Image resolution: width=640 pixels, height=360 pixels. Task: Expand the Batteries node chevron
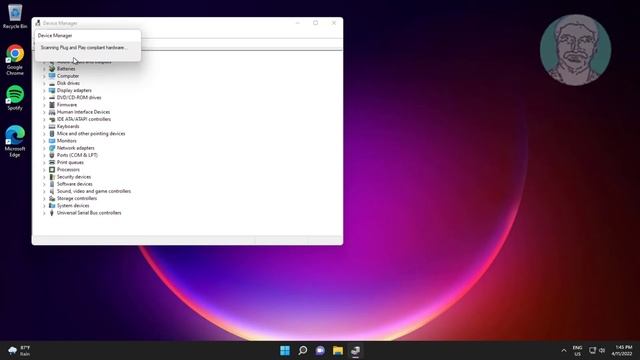[x=44, y=69]
